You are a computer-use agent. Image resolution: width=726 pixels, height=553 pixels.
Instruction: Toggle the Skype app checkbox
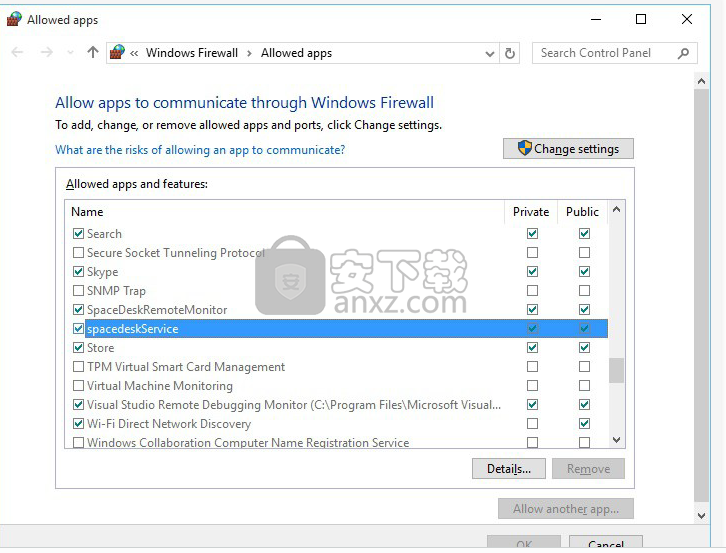pos(78,271)
